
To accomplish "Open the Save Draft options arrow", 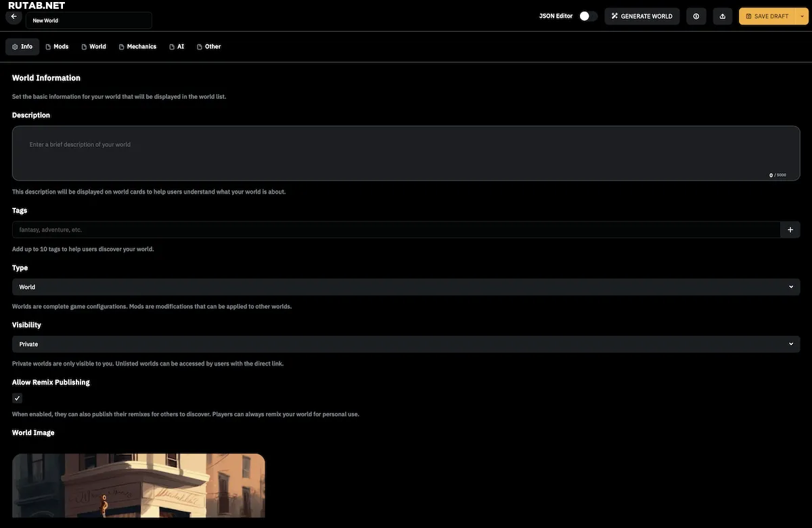I will tap(803, 16).
